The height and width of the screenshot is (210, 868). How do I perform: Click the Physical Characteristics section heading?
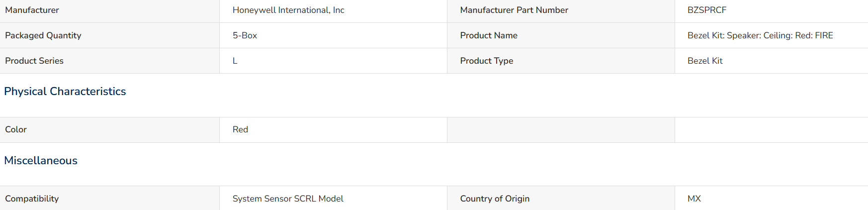[65, 92]
